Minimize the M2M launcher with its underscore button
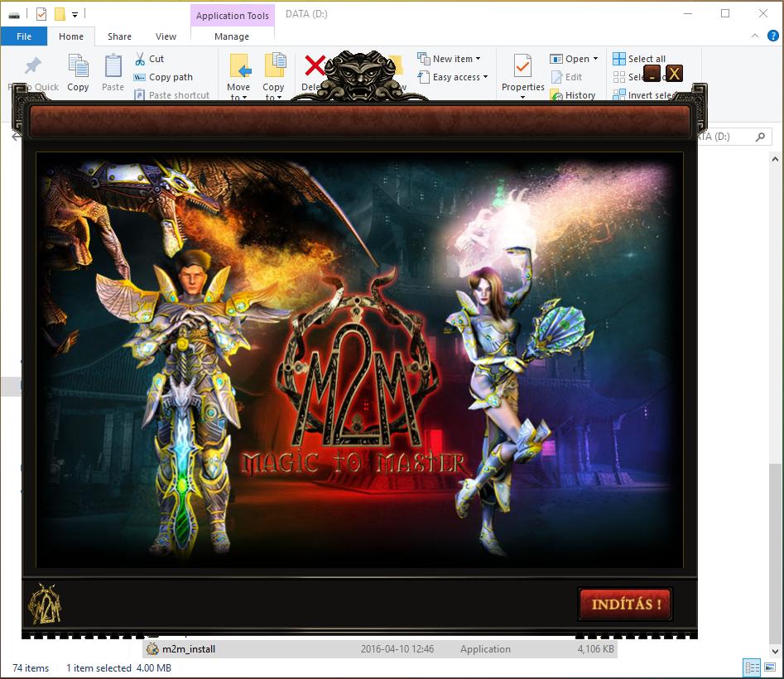This screenshot has height=679, width=784. click(652, 74)
